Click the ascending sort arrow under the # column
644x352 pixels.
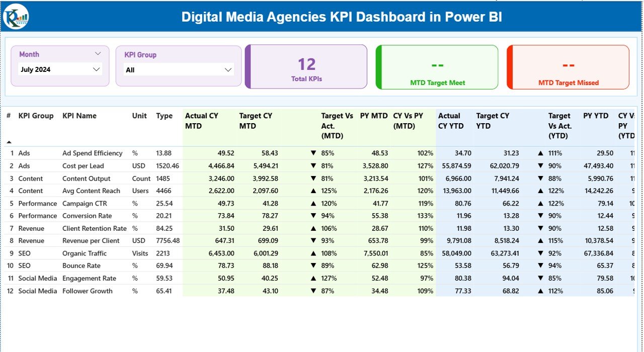(10, 142)
